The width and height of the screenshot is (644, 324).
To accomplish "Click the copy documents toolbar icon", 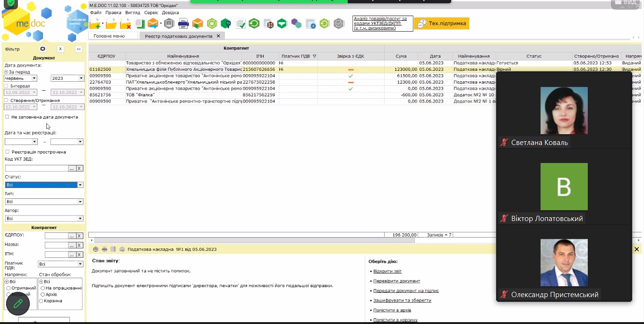I will (139, 23).
